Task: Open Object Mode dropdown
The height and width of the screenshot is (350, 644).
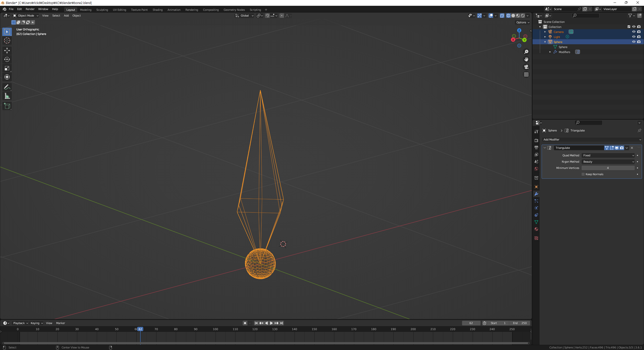Action: 26,16
